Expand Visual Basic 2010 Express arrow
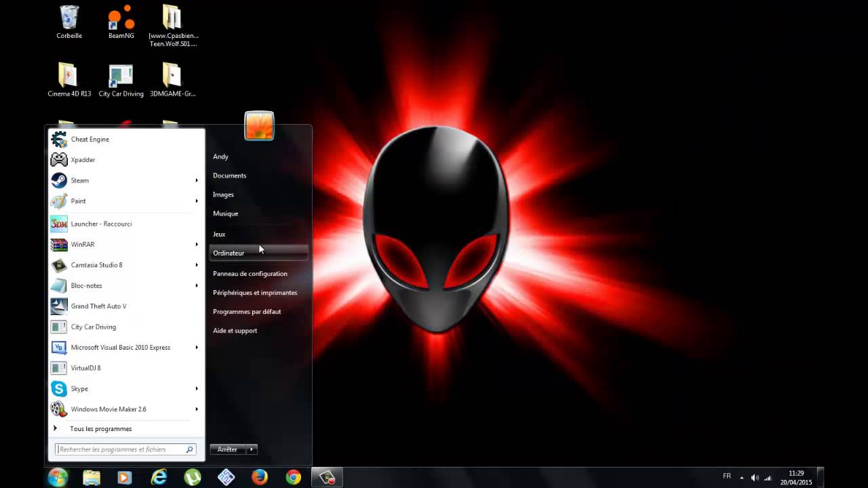The height and width of the screenshot is (488, 868). (197, 348)
